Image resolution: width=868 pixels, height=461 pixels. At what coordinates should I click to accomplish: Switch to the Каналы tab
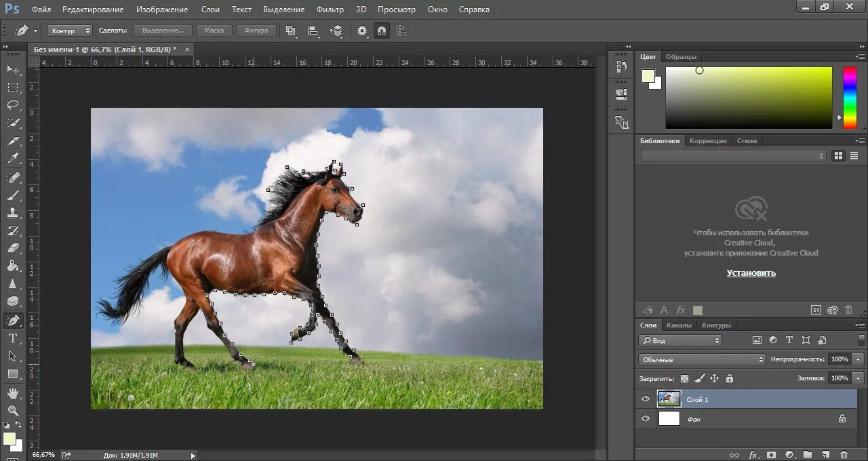click(679, 325)
